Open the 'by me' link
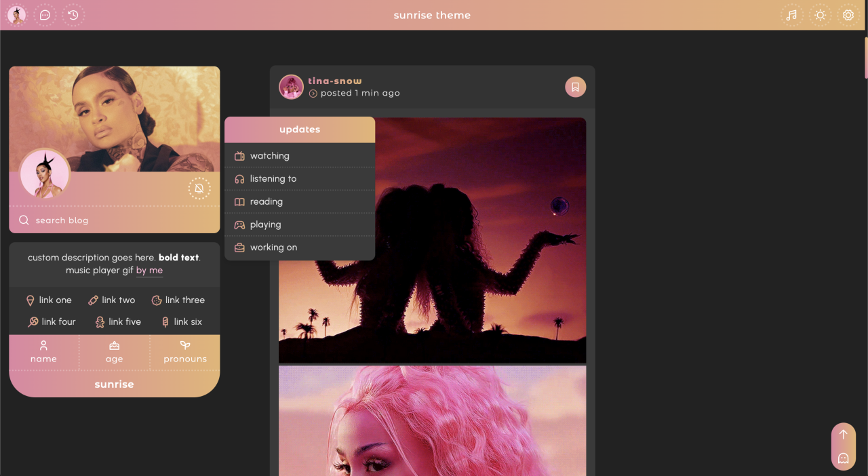Image resolution: width=868 pixels, height=476 pixels. pyautogui.click(x=149, y=271)
